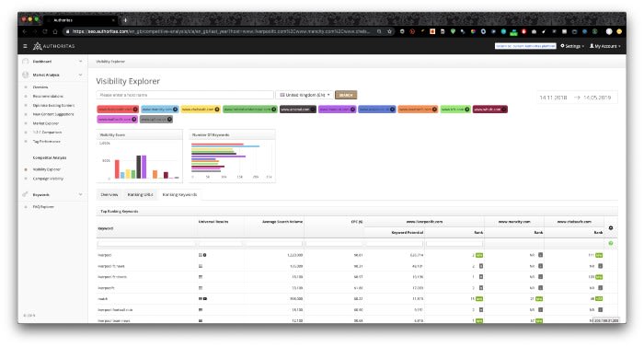Focus the host name input field
The height and width of the screenshot is (347, 644).
[185, 95]
